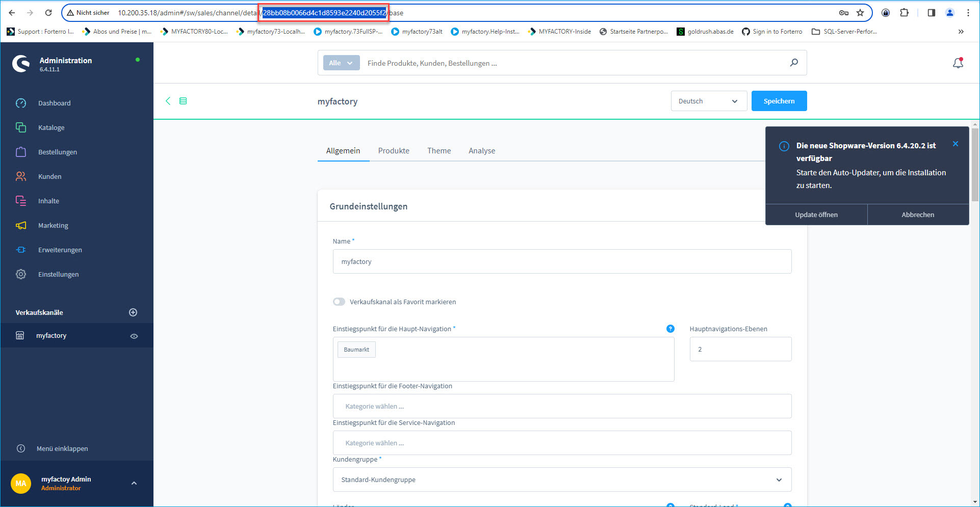Open Abos und Preise bookmark
This screenshot has width=980, height=507.
point(117,32)
